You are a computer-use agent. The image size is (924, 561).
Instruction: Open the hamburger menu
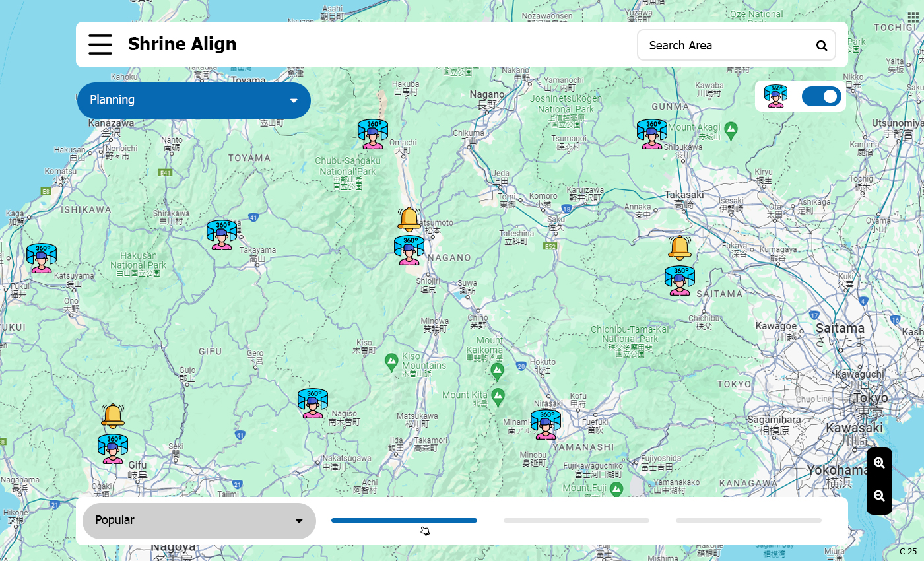coord(100,45)
